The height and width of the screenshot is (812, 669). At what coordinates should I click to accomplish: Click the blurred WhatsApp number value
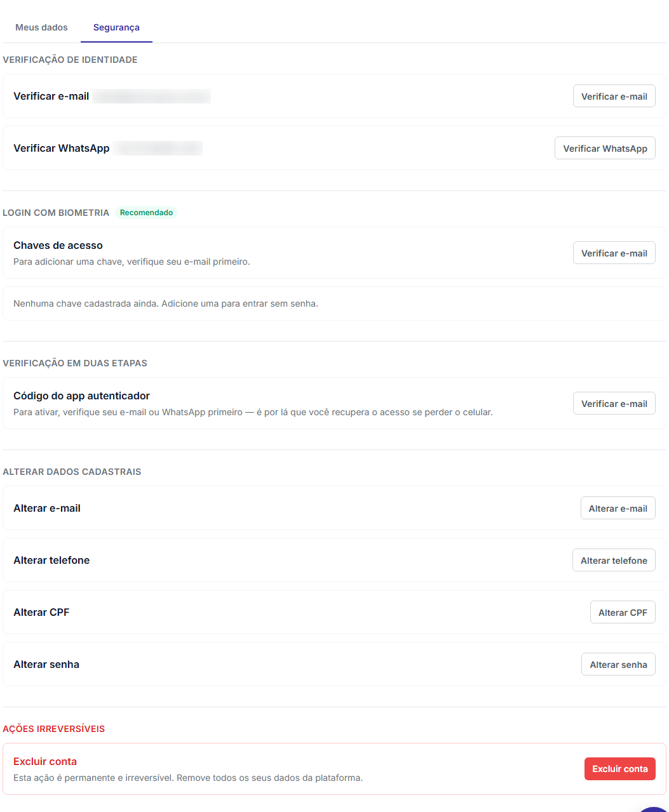tap(158, 149)
